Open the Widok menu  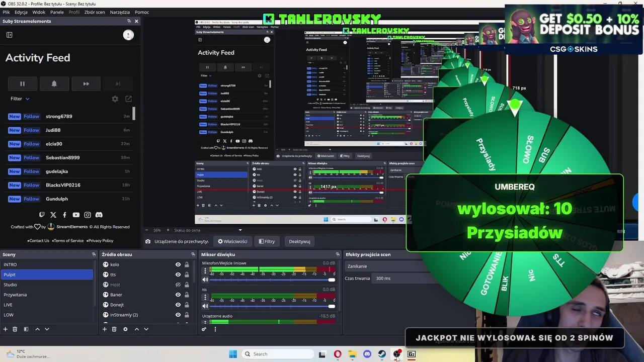coord(39,12)
